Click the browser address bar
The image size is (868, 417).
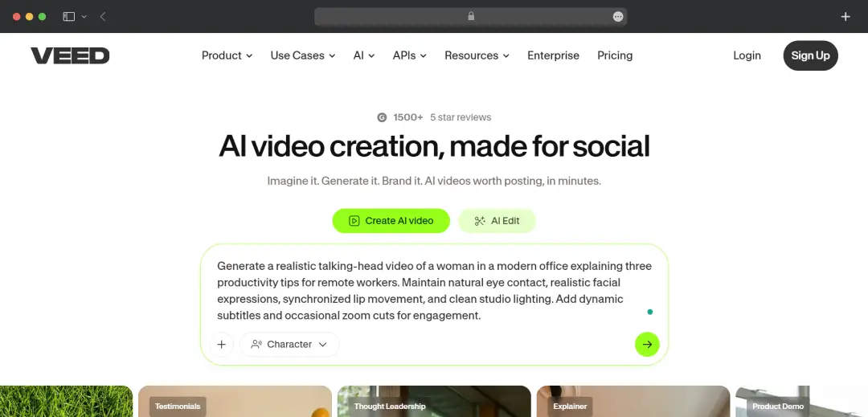tap(470, 17)
